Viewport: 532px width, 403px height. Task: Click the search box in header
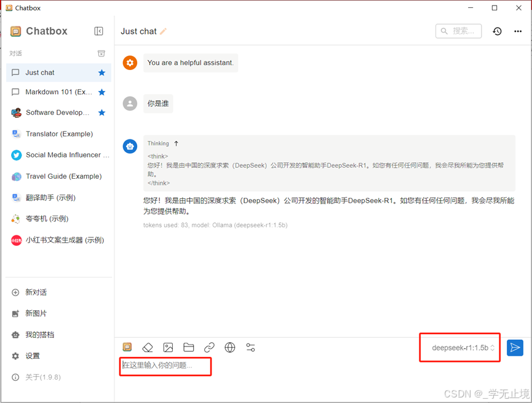(x=458, y=31)
